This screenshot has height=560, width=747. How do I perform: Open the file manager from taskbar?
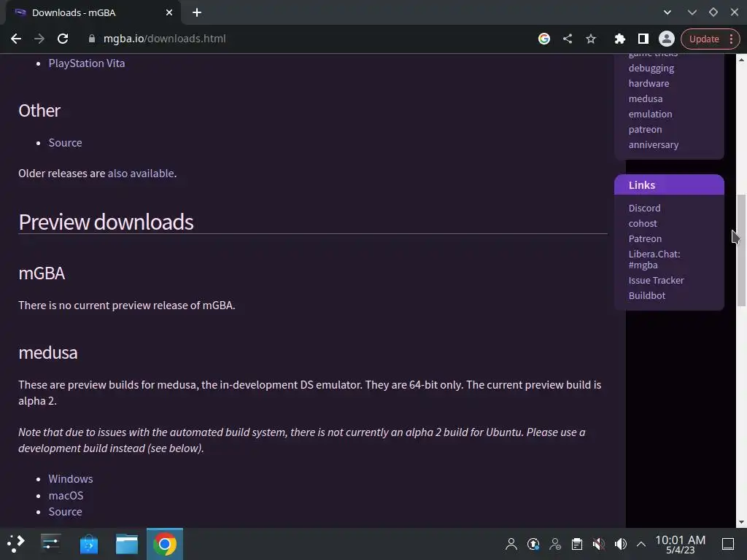127,544
